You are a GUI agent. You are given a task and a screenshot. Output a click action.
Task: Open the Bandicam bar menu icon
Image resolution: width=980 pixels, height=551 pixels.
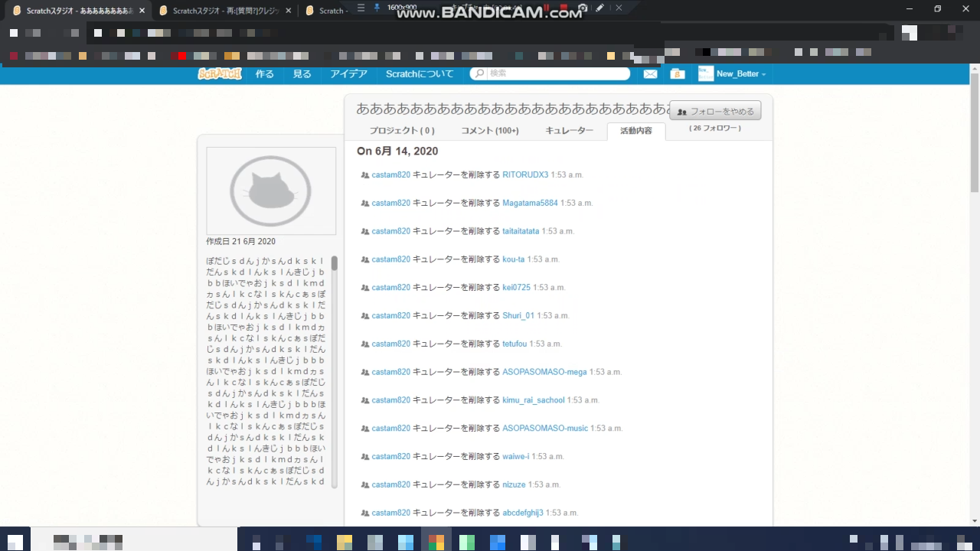[361, 8]
